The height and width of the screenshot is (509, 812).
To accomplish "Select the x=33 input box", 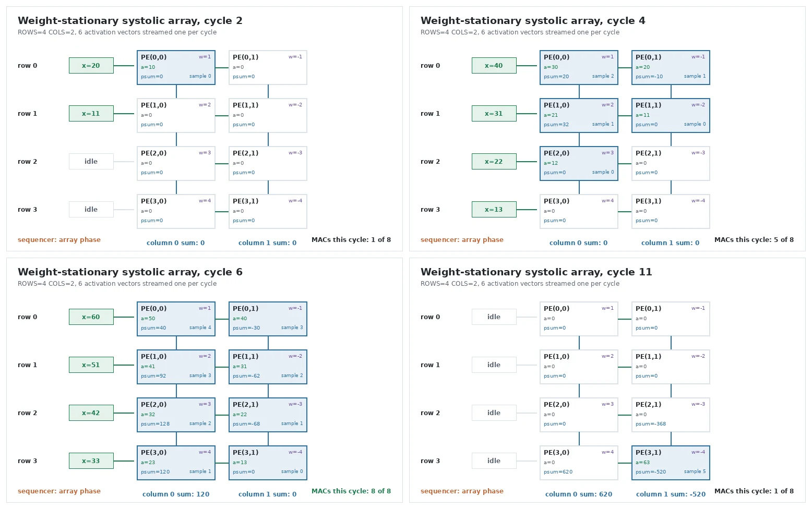I will (91, 461).
